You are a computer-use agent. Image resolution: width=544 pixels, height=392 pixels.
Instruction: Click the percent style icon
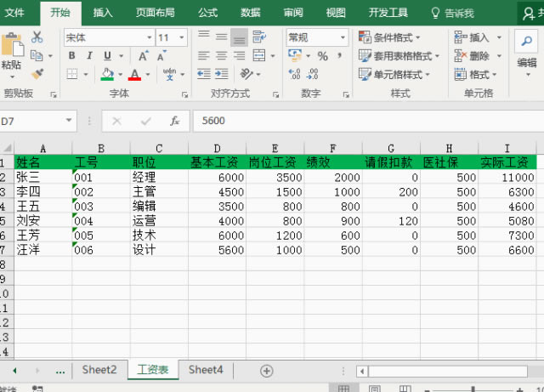pyautogui.click(x=322, y=56)
